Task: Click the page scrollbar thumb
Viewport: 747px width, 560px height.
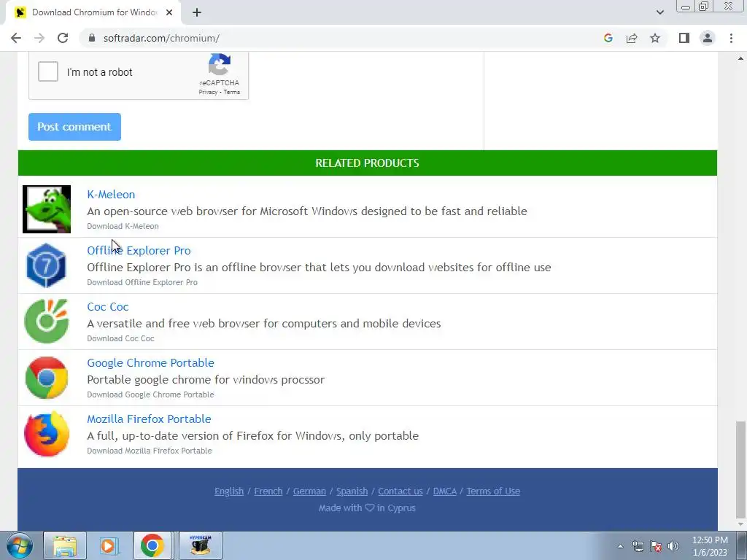Action: click(740, 470)
